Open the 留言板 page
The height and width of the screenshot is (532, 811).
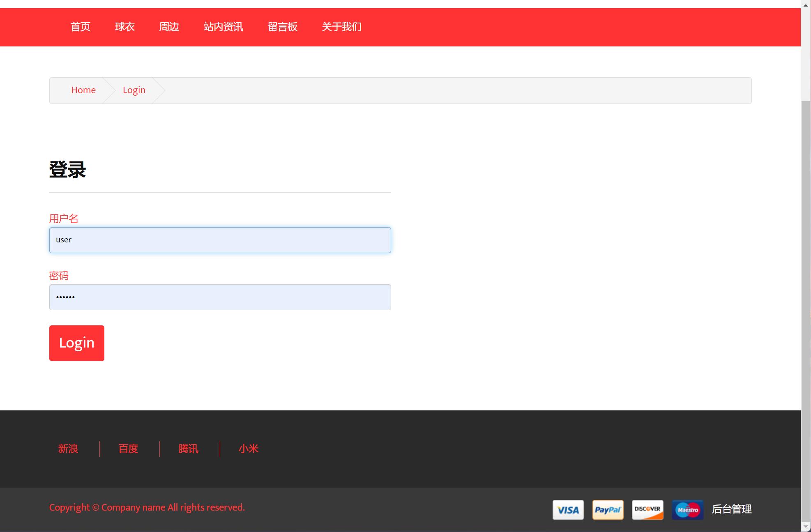(x=282, y=27)
